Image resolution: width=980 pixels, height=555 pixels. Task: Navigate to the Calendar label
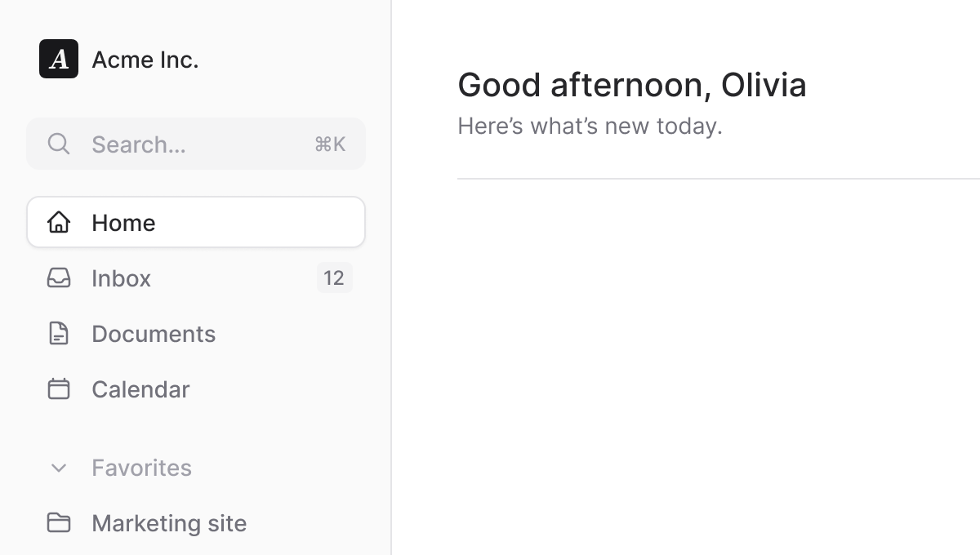pos(140,389)
